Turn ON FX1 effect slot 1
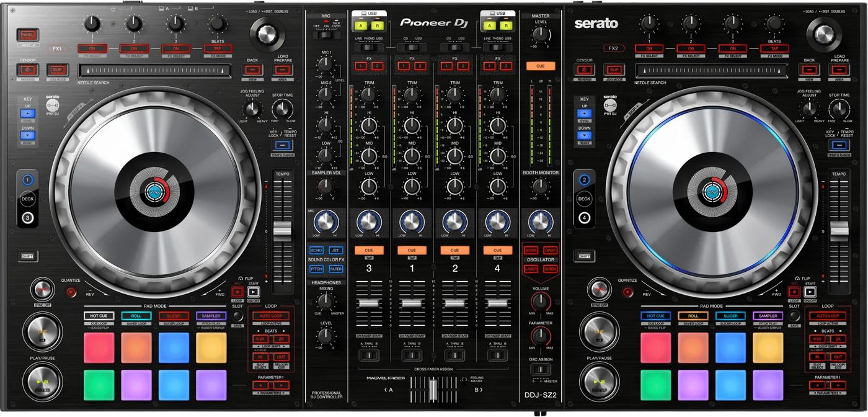 pyautogui.click(x=92, y=48)
